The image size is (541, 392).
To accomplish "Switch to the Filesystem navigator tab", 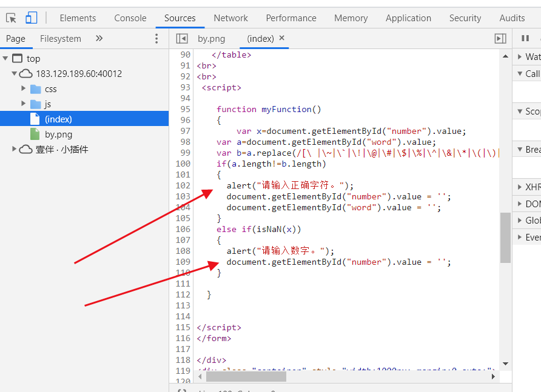I will coord(61,39).
